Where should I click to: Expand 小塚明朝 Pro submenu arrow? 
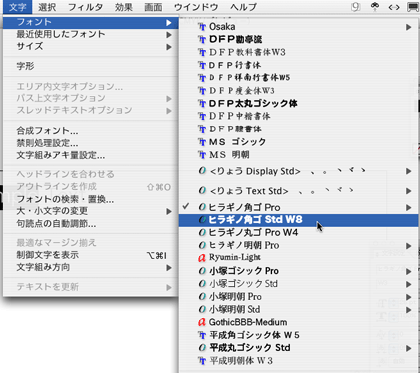409,297
